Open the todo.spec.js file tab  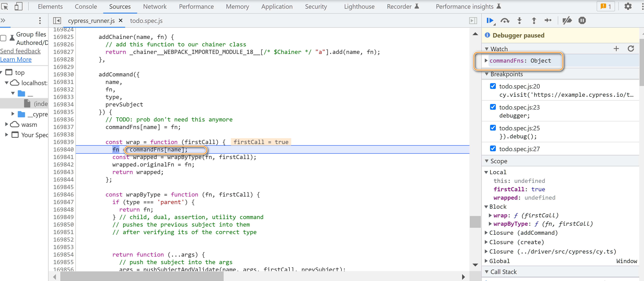pyautogui.click(x=146, y=21)
